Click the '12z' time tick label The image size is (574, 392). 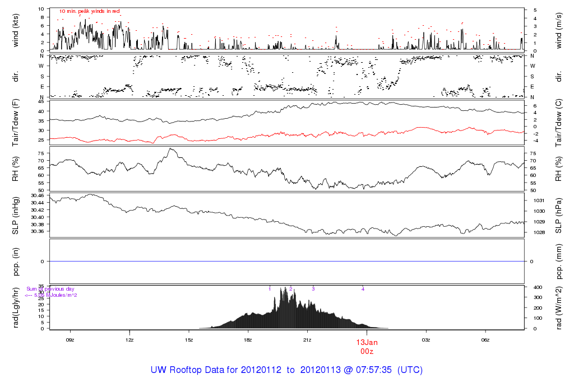tap(129, 340)
